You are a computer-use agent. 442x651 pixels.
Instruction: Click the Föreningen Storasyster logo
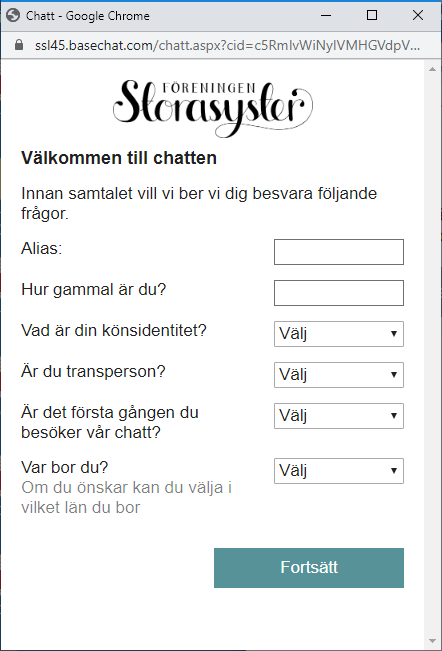212,108
